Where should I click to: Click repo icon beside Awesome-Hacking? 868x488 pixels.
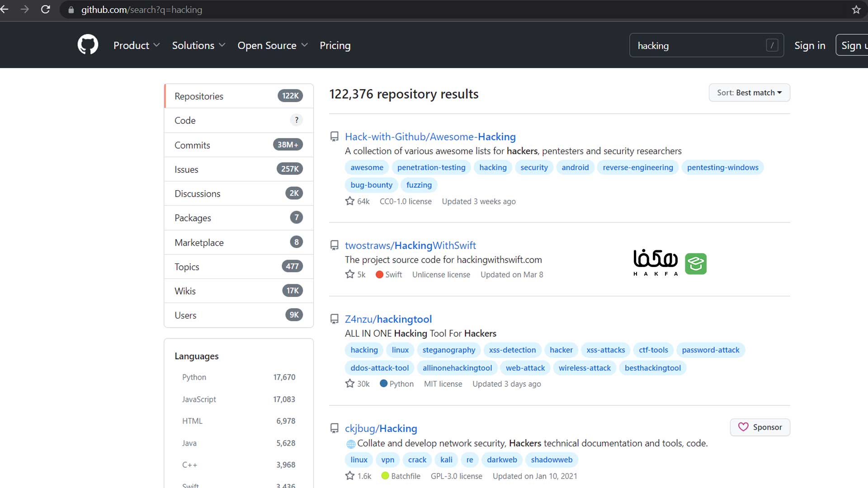(x=335, y=136)
